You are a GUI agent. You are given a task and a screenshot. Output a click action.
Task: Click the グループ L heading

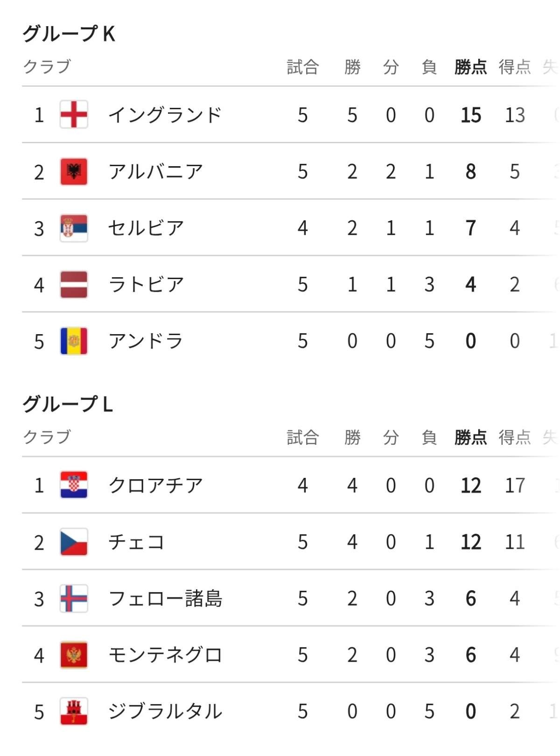[x=68, y=404]
